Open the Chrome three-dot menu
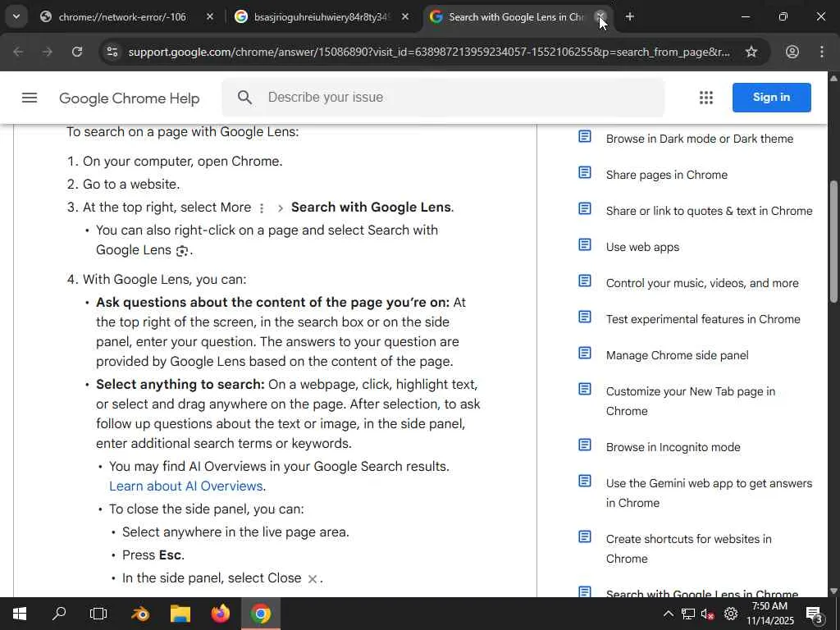This screenshot has width=840, height=630. point(822,52)
